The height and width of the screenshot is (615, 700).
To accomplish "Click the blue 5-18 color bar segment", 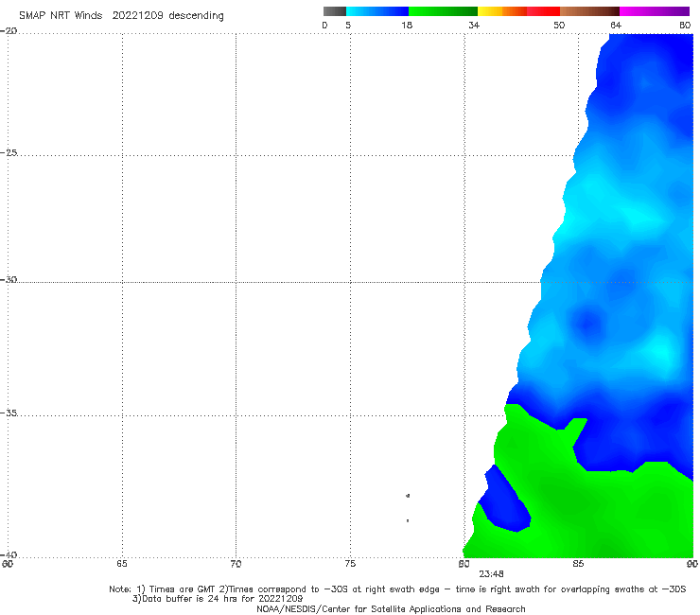I will coord(377,11).
